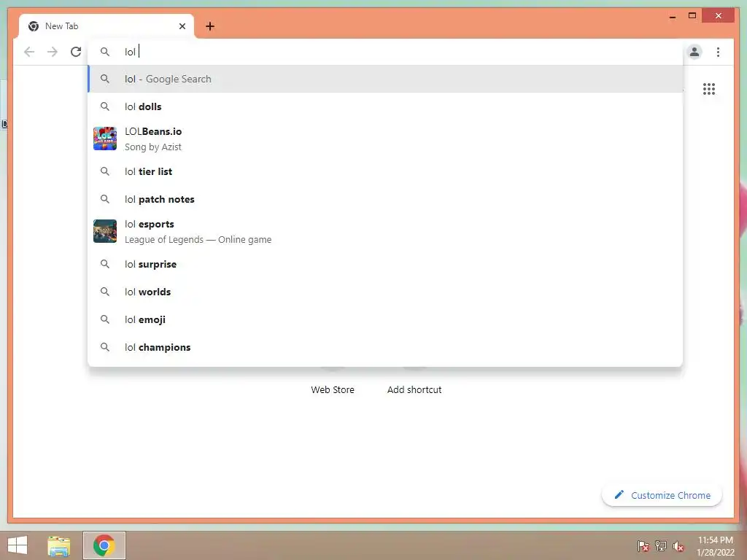The image size is (747, 560).
Task: Open the taskbar clock showing 11:54 PM
Action: pos(716,545)
